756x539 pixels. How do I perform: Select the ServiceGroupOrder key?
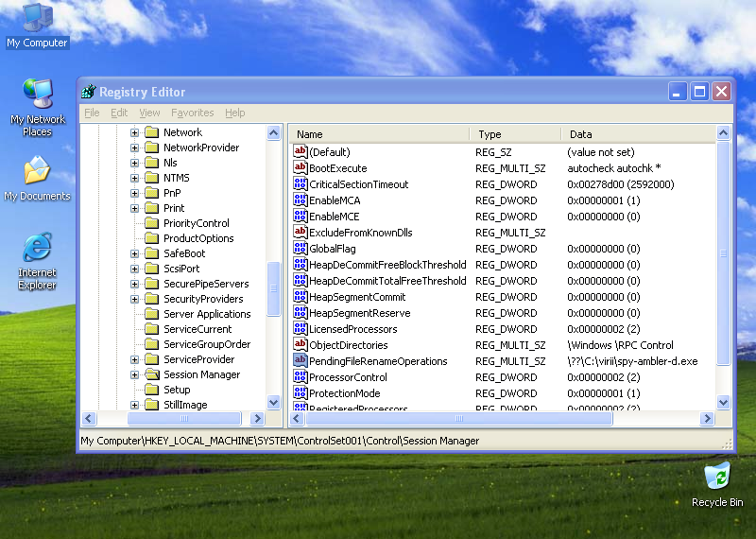click(x=207, y=344)
